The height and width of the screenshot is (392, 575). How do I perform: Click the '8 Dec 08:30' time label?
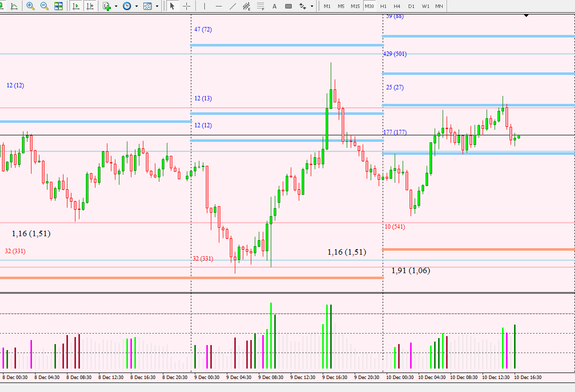click(x=79, y=378)
